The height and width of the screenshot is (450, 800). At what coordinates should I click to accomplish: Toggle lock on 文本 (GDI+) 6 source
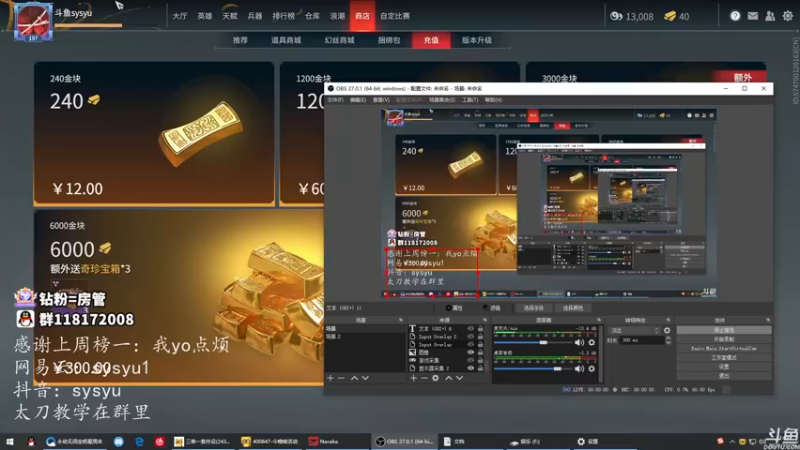click(480, 329)
